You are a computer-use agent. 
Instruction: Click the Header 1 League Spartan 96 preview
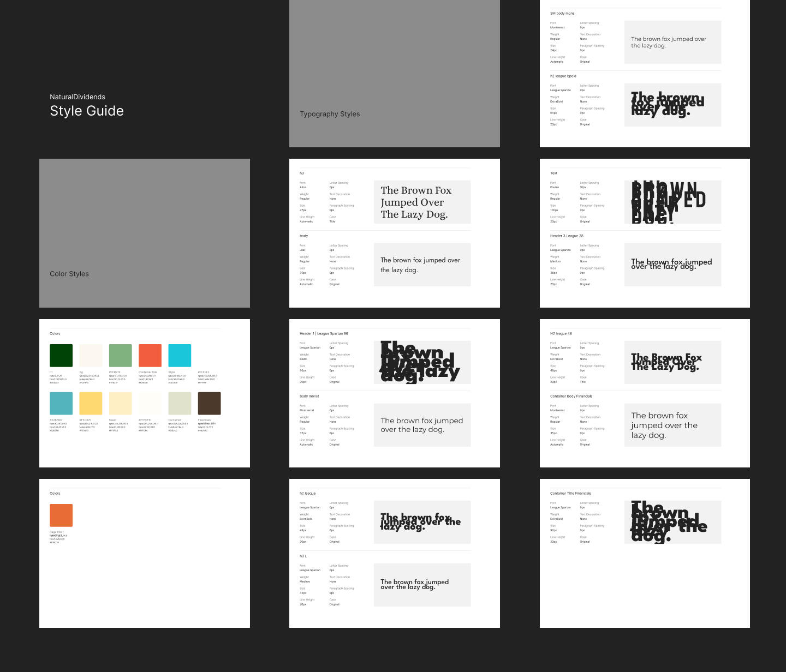[x=422, y=362]
